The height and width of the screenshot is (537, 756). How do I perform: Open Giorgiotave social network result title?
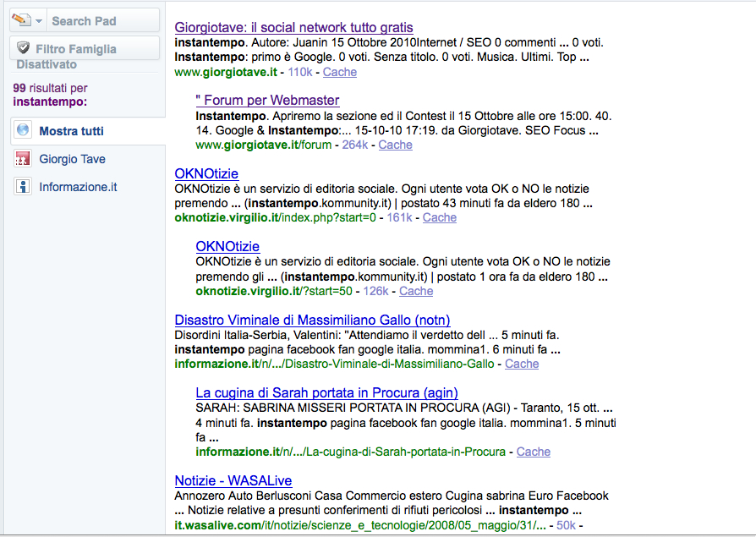pos(293,28)
